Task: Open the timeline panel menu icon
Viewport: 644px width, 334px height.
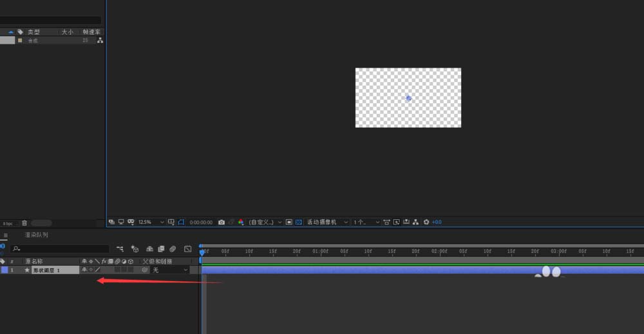Action: (5, 235)
